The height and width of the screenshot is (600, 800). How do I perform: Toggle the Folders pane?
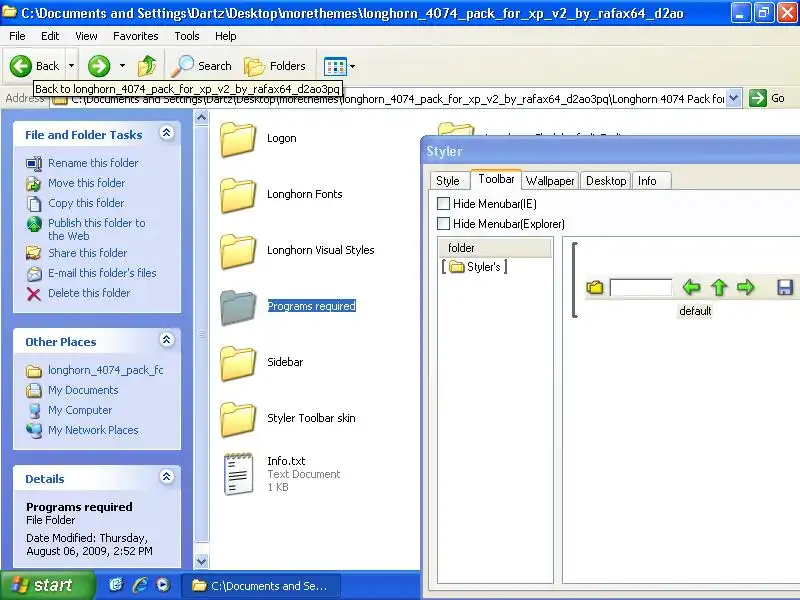(x=276, y=66)
